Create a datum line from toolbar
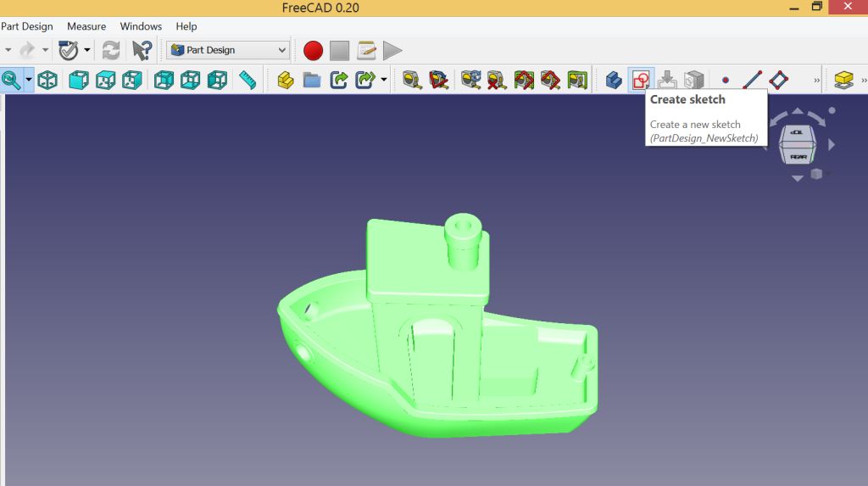The height and width of the screenshot is (486, 868). (x=752, y=81)
